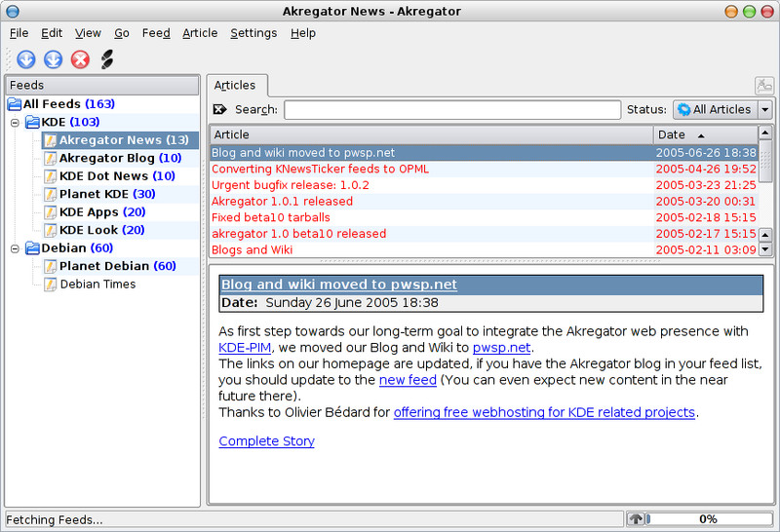
Task: Open the Complete Story link
Action: (266, 441)
